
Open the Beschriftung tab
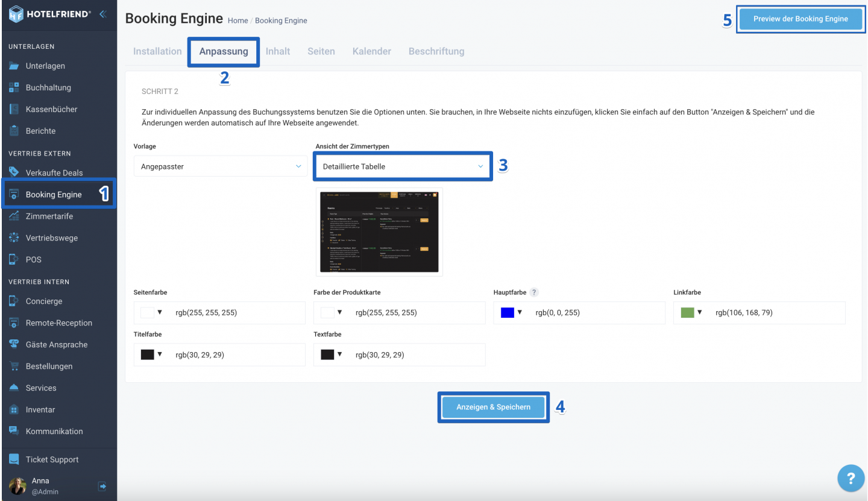436,51
